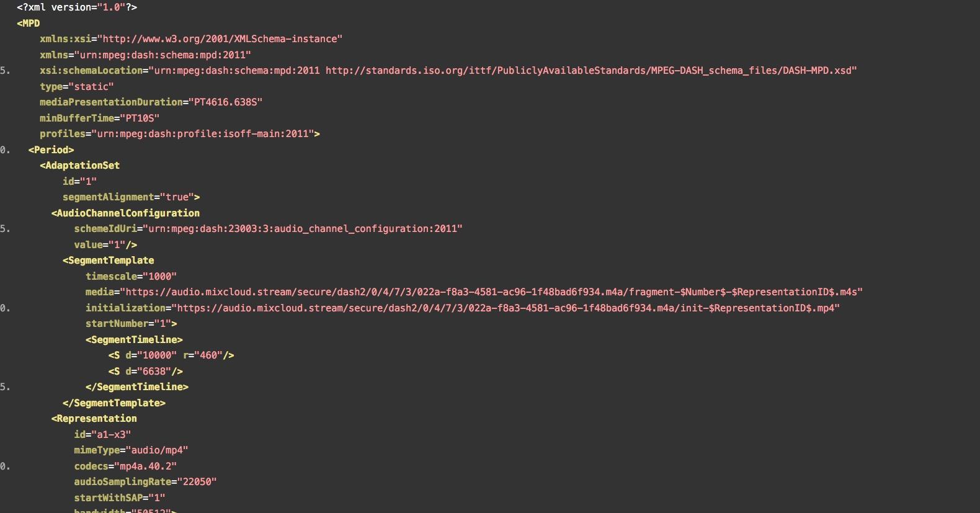Click the MPD opening tag
This screenshot has width=980, height=513.
click(x=29, y=24)
